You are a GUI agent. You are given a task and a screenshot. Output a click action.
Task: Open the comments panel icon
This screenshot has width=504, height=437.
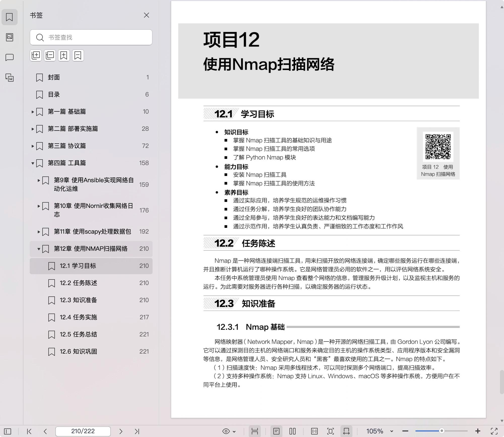(x=10, y=57)
